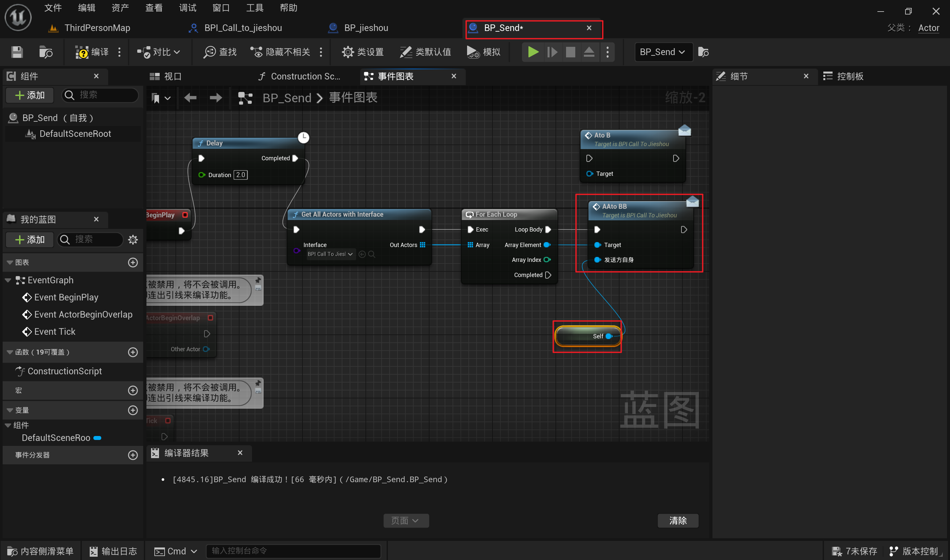
Task: Collapse the 函数 section
Action: tap(10, 352)
